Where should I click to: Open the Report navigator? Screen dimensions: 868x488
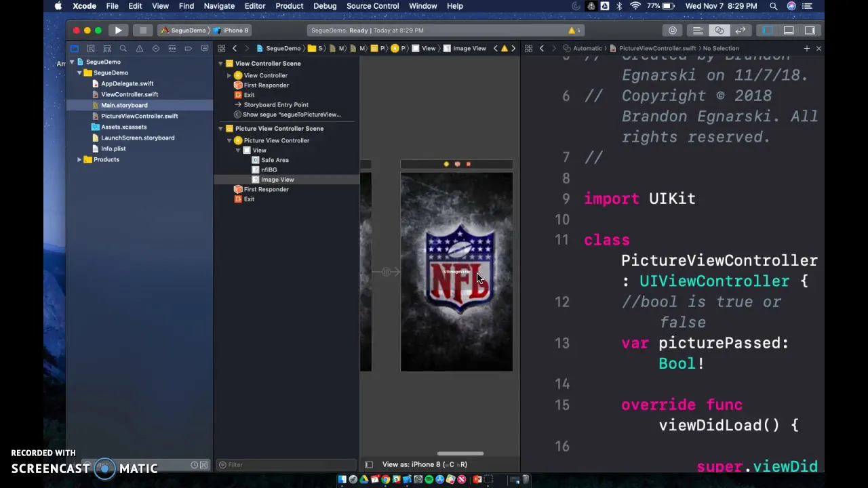205,49
